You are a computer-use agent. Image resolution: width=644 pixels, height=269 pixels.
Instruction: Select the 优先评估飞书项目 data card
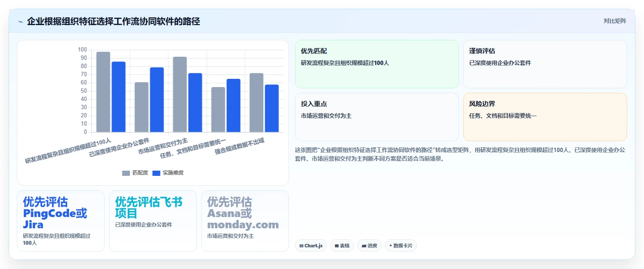click(153, 221)
